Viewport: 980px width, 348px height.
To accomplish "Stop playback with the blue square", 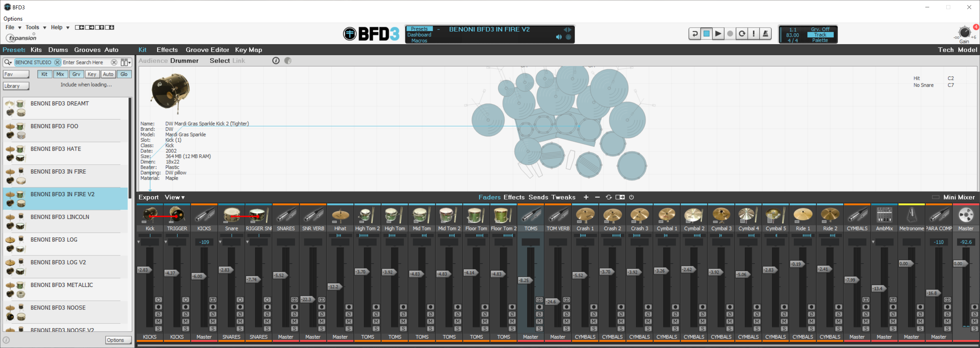I will coord(706,34).
